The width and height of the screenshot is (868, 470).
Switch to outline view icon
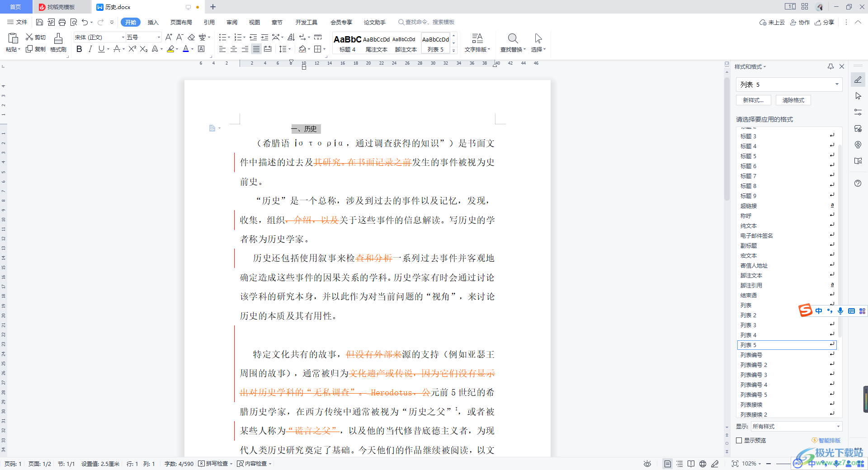click(x=679, y=464)
